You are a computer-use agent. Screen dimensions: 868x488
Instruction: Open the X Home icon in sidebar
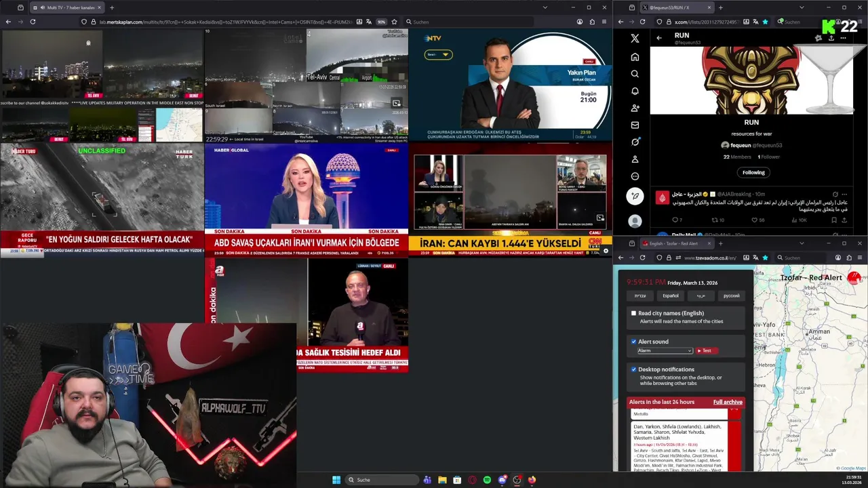point(635,57)
